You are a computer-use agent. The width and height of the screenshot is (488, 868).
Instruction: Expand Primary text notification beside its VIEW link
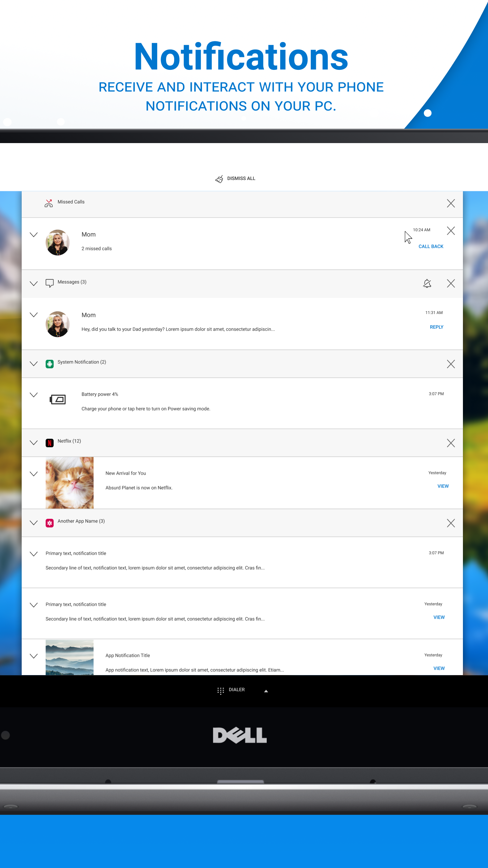tap(34, 605)
